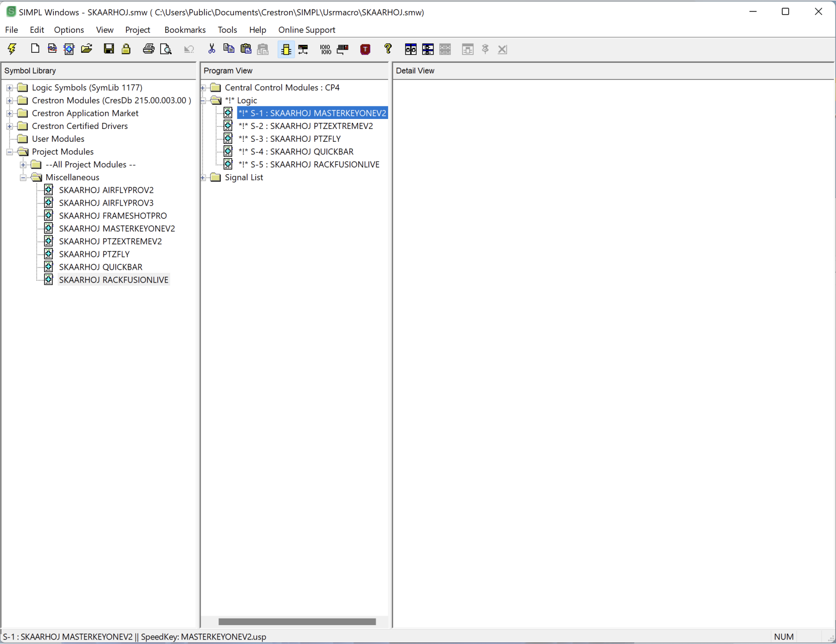The width and height of the screenshot is (836, 644).
Task: Click the undo arrow icon
Action: point(189,49)
